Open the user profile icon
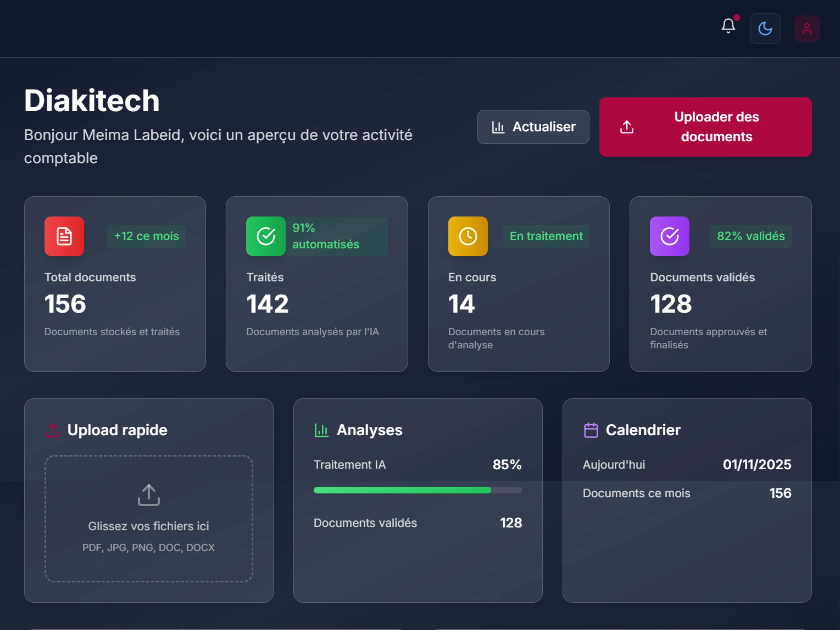The width and height of the screenshot is (840, 630). pos(807,29)
